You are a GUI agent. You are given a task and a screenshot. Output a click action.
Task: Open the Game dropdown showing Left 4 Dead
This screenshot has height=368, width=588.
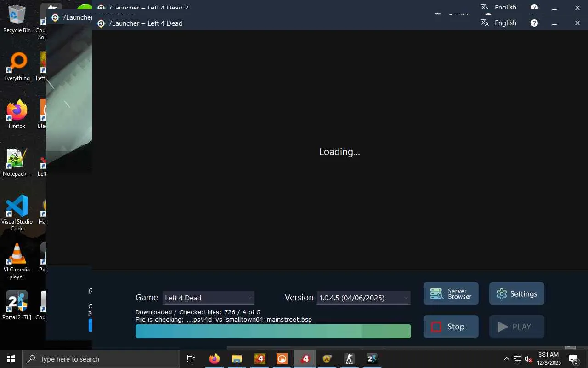[x=209, y=298]
